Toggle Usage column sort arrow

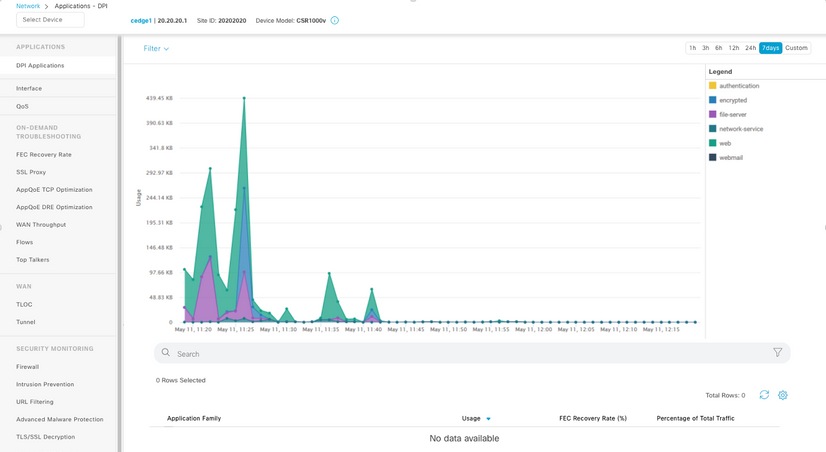pyautogui.click(x=488, y=419)
